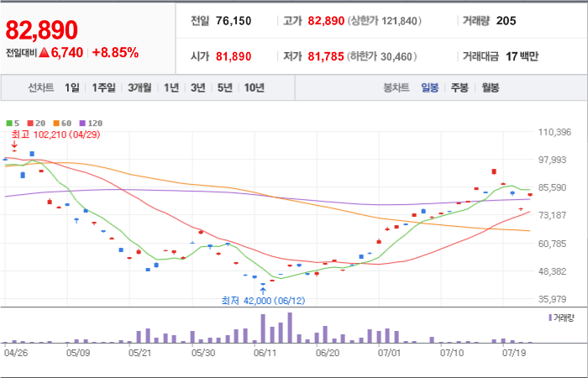Screen dimensions: 588x378
Task: Click the 거래량 value 205
Action: pyautogui.click(x=507, y=21)
